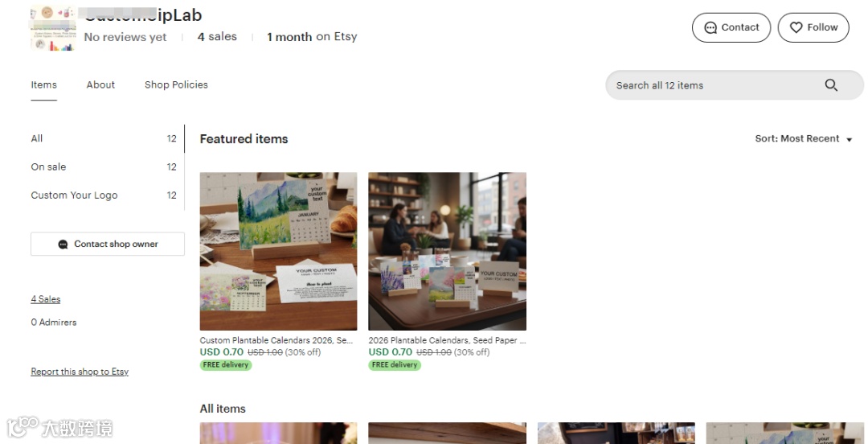This screenshot has width=868, height=444.
Task: Open Custom Plantable Calendars 2026 thumbnail
Action: coord(278,251)
